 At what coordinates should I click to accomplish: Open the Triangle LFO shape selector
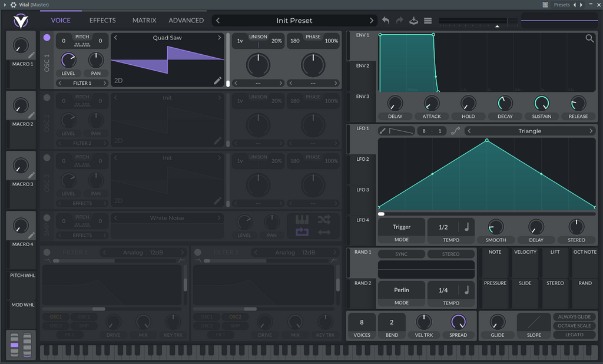click(x=529, y=131)
